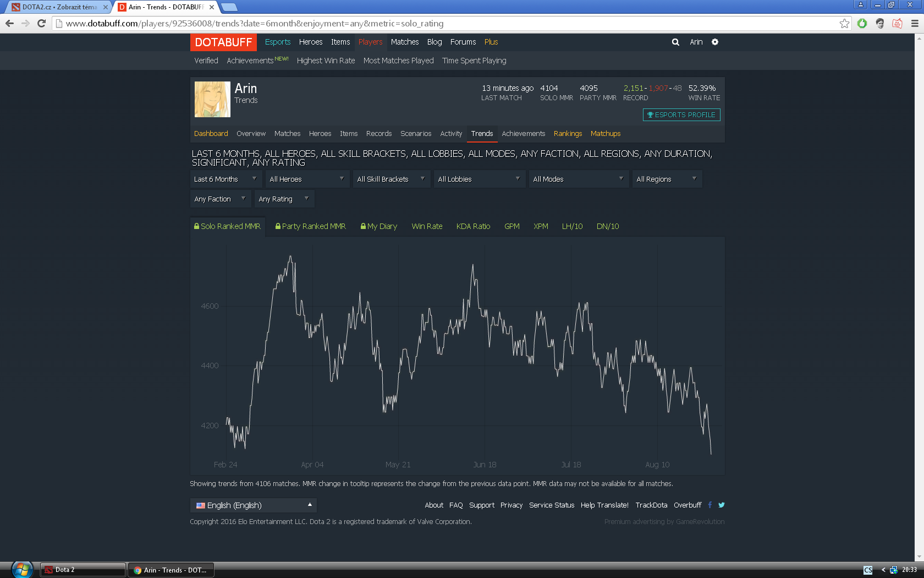924x578 pixels.
Task: Open the Dotabuff search magnifier
Action: 675,42
